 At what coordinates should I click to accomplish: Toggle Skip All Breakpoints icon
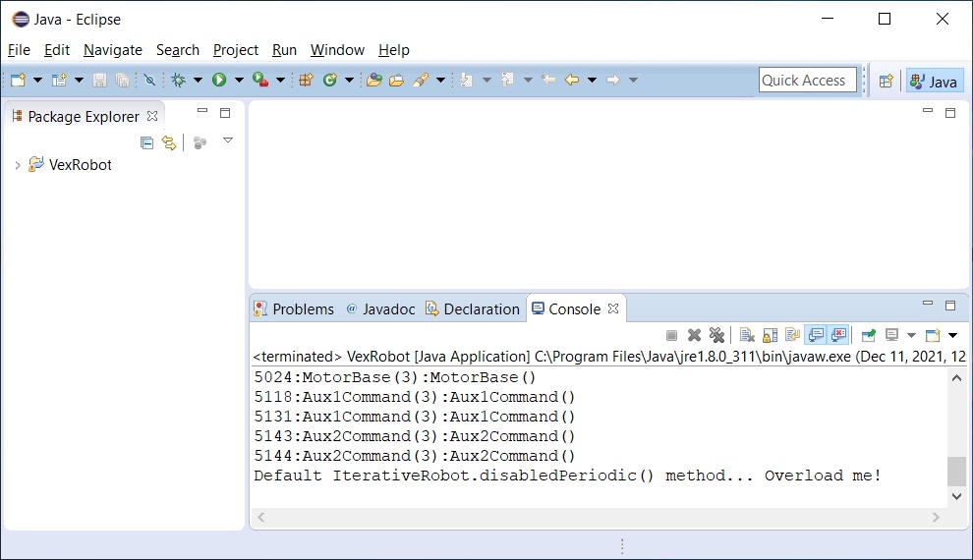149,80
